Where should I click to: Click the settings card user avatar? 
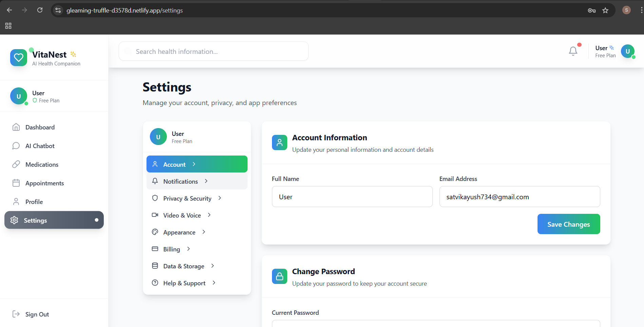pyautogui.click(x=158, y=137)
